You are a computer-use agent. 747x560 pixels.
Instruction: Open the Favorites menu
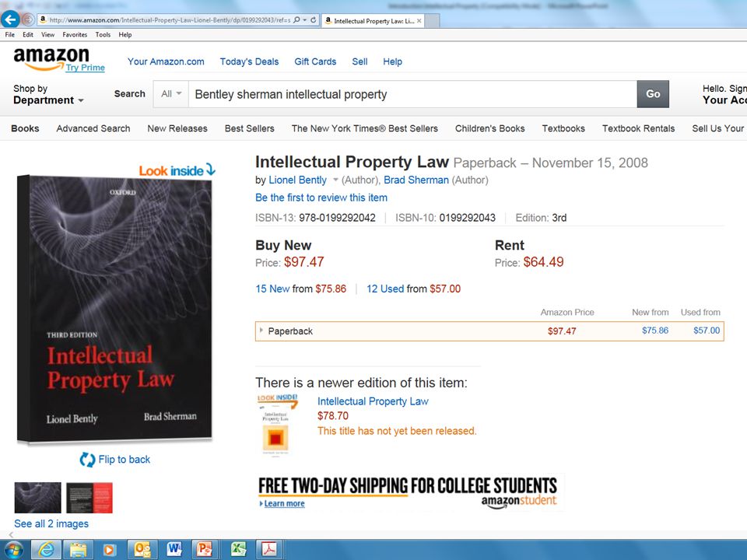[x=75, y=35]
